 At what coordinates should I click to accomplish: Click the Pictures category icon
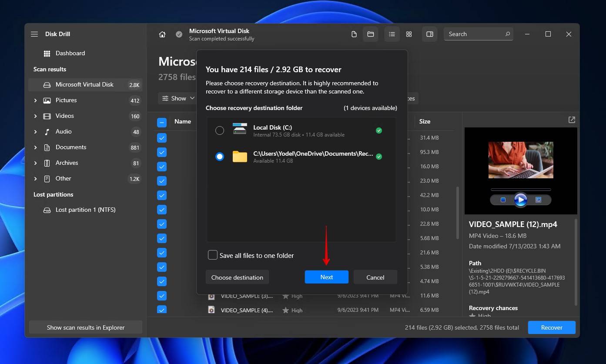click(x=47, y=100)
